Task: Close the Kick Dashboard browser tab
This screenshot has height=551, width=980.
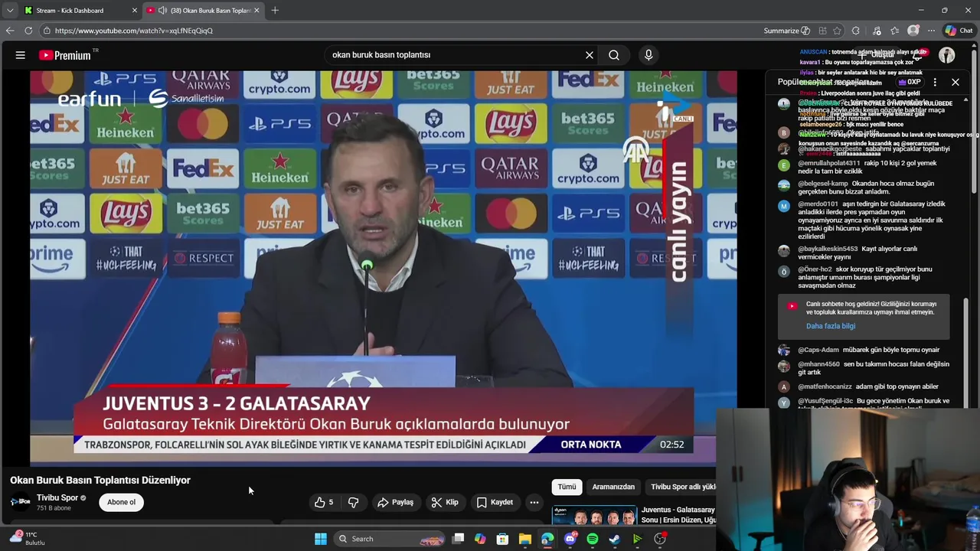Action: pos(135,10)
